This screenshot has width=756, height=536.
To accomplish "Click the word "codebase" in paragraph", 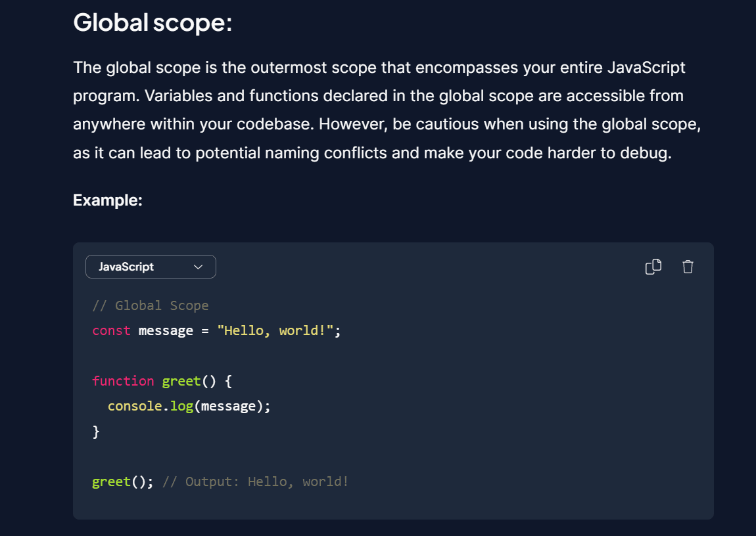I will click(280, 124).
